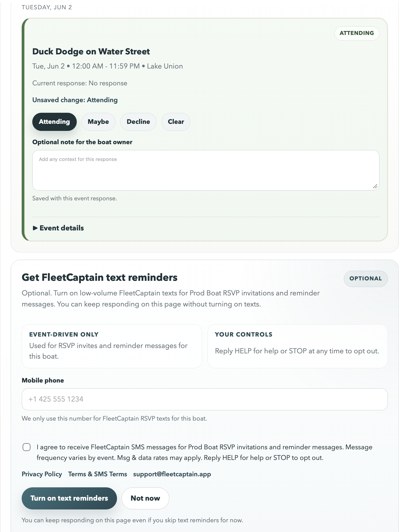Select the Attending response option
399x532 pixels.
[x=54, y=122]
